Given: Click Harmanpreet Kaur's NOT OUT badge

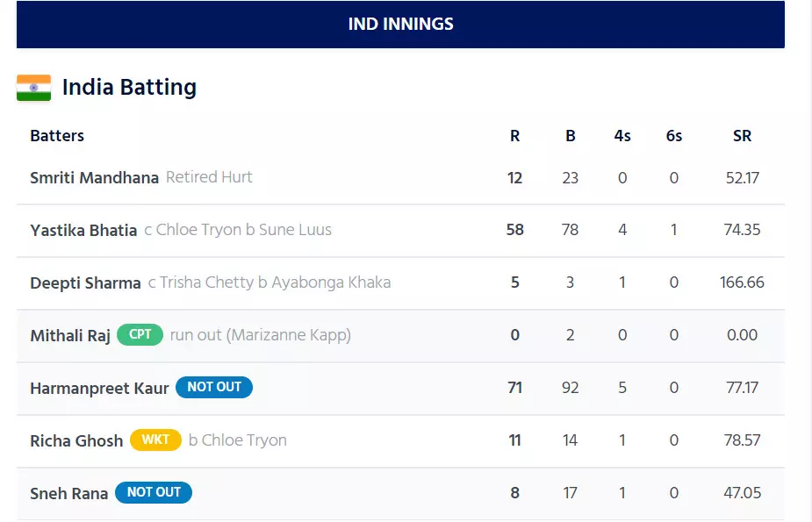Looking at the screenshot, I should tap(214, 387).
